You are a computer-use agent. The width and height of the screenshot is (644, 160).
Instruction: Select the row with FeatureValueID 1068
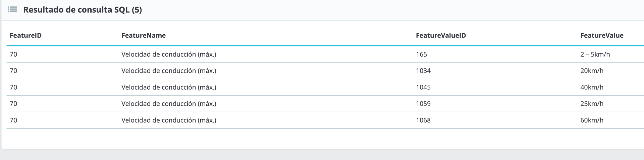[325, 120]
